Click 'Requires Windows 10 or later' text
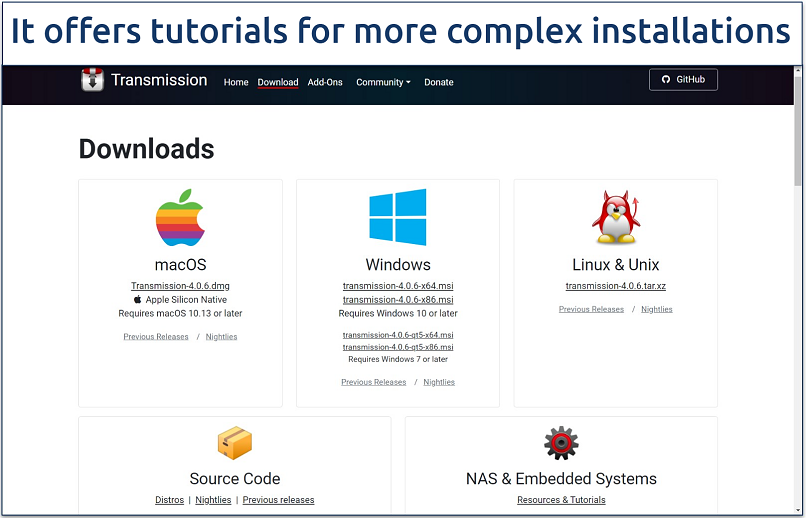 (x=398, y=313)
